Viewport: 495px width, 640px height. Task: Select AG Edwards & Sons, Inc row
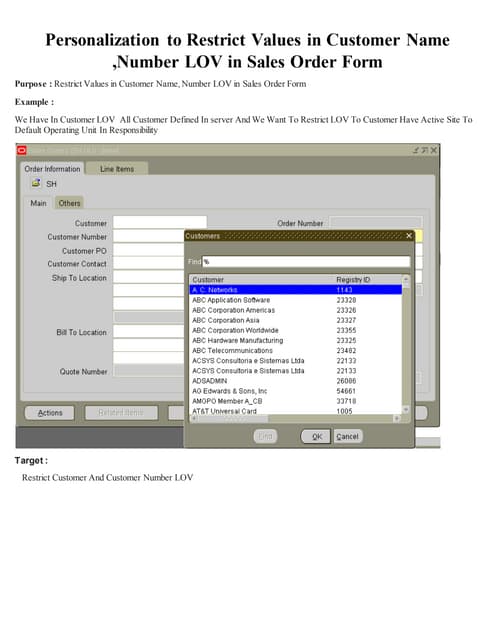296,391
